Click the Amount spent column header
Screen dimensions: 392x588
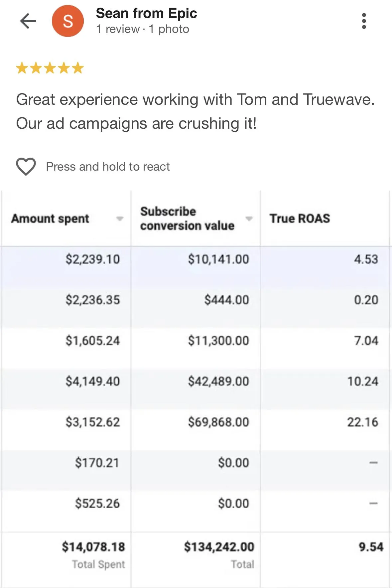coord(50,219)
